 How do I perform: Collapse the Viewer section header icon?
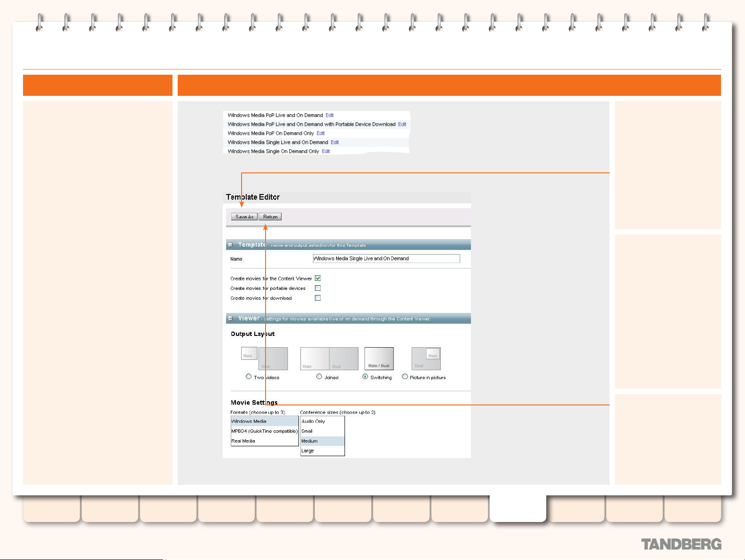[x=230, y=319]
